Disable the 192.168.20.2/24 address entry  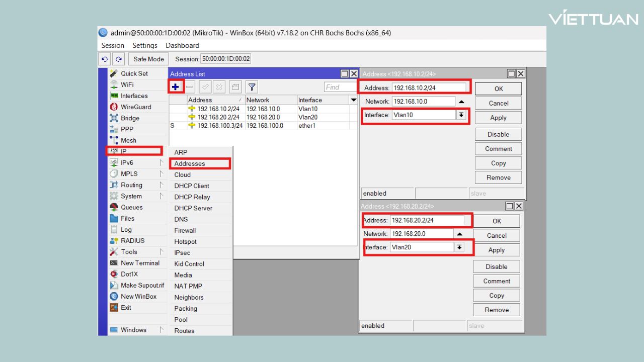coord(496,266)
